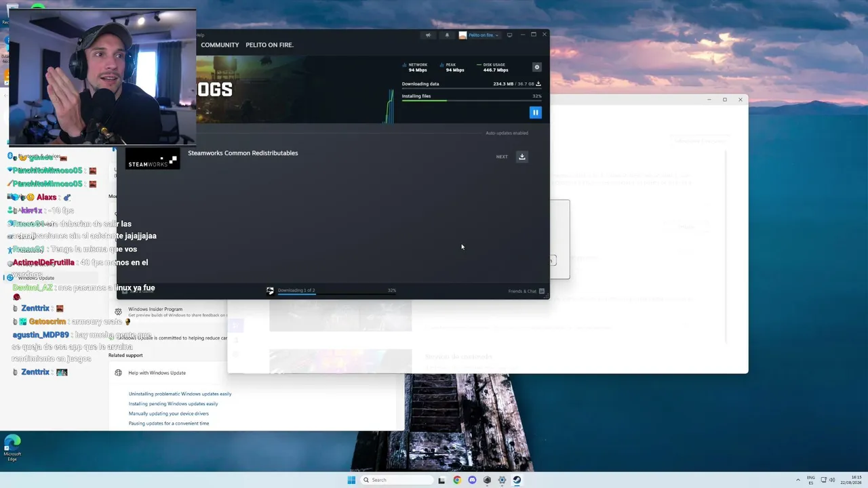Click the Installing files progress bar
Screen dimensions: 868x488
pyautogui.click(x=472, y=101)
